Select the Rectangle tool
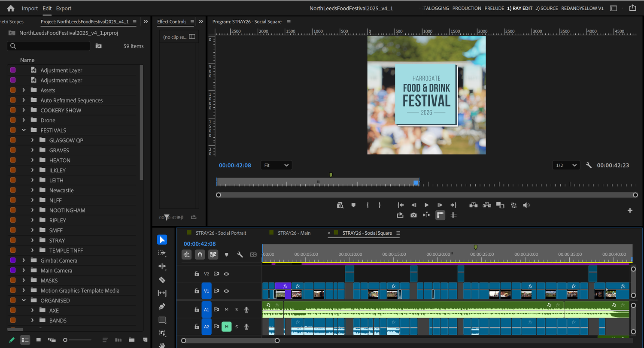The image size is (644, 348). pyautogui.click(x=162, y=320)
